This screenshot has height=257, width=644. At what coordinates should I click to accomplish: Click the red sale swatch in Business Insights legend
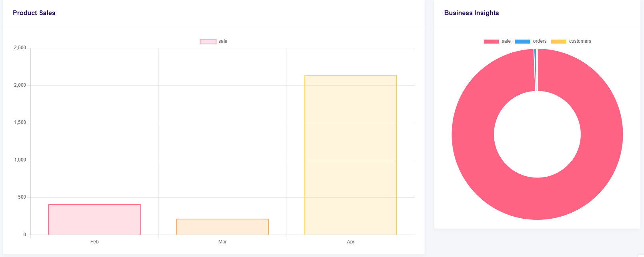point(491,42)
